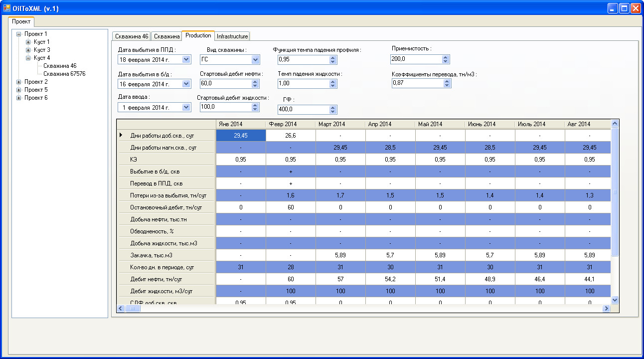Click the table scroll-left arrow

[121, 309]
